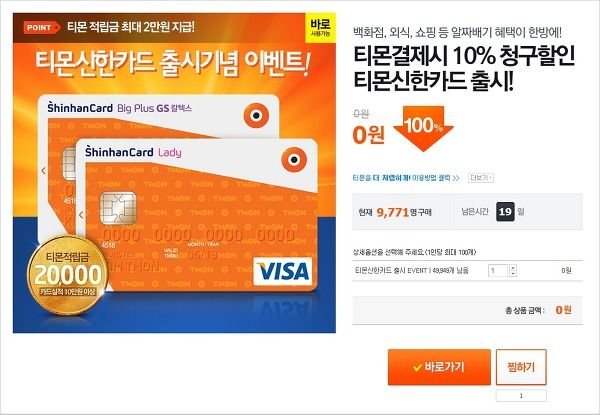Click the wishlist count box below 찜하기
This screenshot has height=415, width=600.
pyautogui.click(x=521, y=395)
